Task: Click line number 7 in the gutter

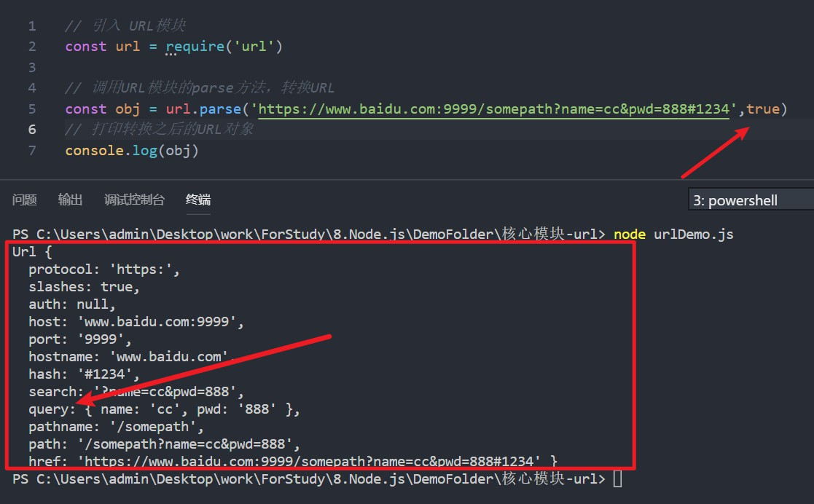Action: click(32, 151)
